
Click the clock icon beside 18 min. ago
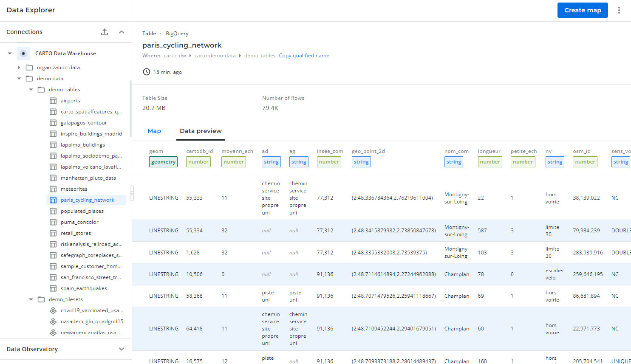[x=147, y=72]
